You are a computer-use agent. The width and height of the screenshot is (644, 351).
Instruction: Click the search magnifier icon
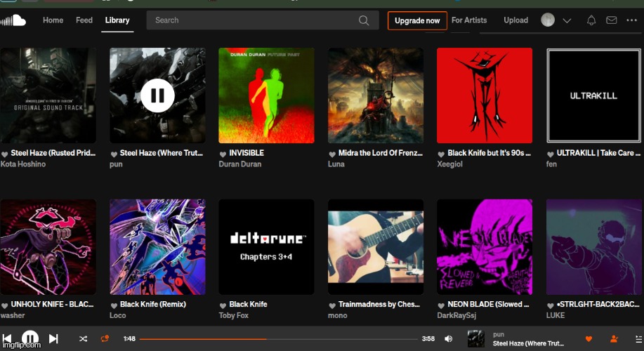tap(364, 20)
